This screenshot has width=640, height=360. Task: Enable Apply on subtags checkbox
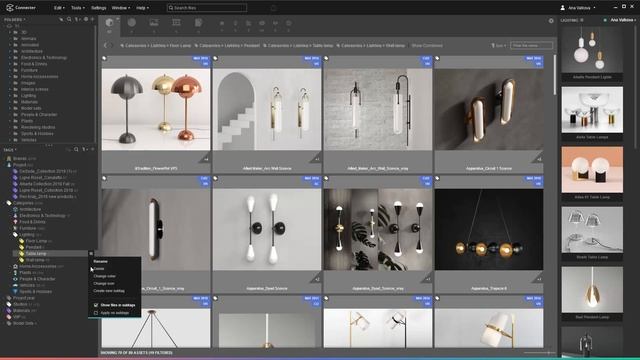pyautogui.click(x=96, y=313)
